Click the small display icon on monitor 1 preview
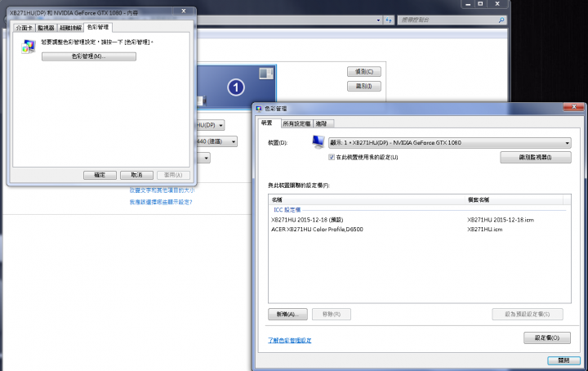Image resolution: width=588 pixels, height=371 pixels. tap(266, 74)
